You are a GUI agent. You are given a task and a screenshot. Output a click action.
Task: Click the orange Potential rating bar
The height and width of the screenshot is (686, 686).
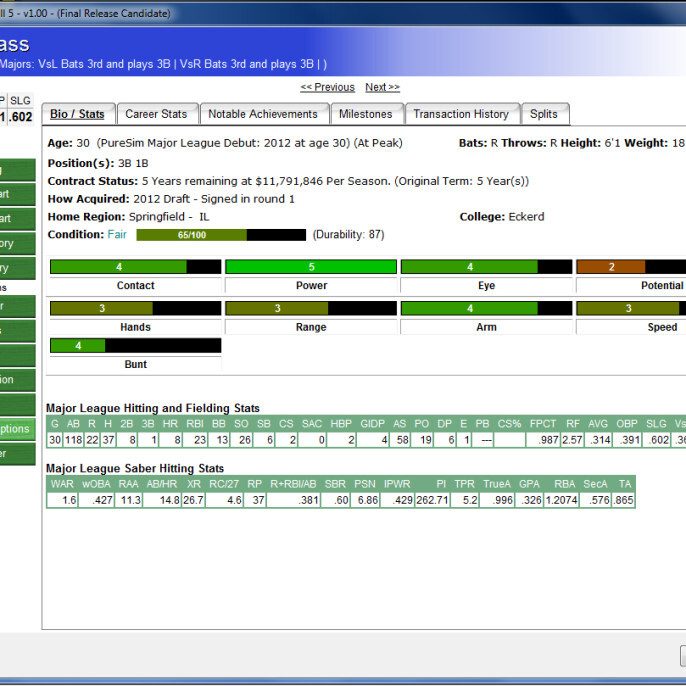(x=630, y=267)
